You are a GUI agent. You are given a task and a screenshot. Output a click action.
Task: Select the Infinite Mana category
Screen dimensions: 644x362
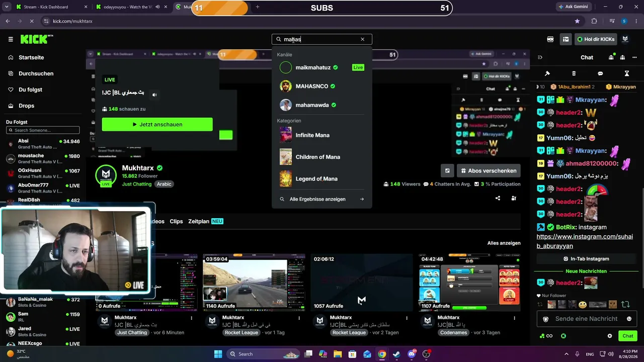tap(322, 135)
